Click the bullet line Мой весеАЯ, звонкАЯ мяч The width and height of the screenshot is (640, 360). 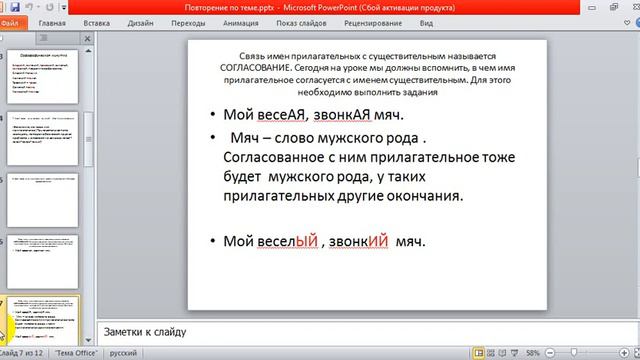click(313, 115)
